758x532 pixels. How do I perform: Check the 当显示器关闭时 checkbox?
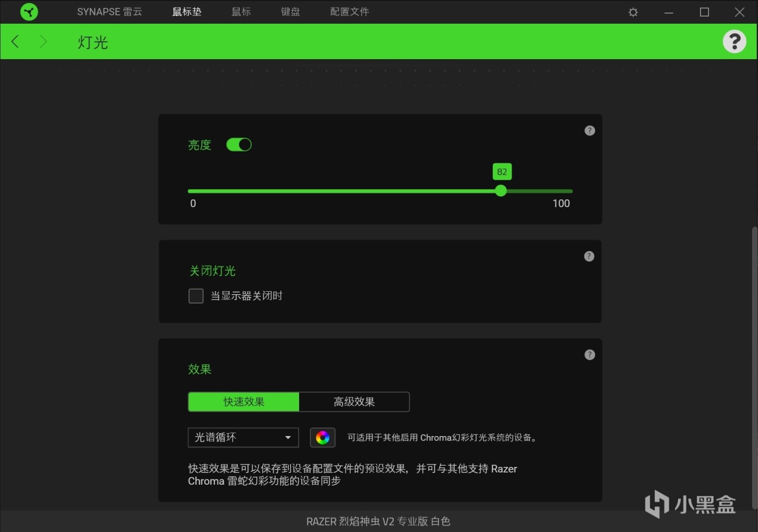(x=196, y=296)
